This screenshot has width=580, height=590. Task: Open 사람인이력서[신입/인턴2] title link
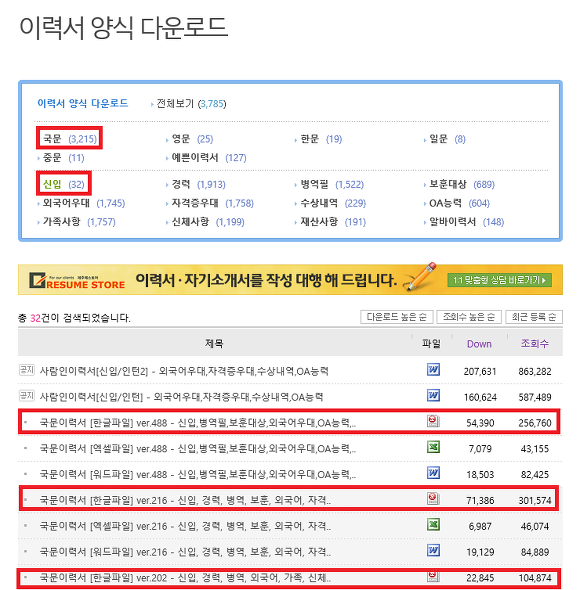coord(184,371)
